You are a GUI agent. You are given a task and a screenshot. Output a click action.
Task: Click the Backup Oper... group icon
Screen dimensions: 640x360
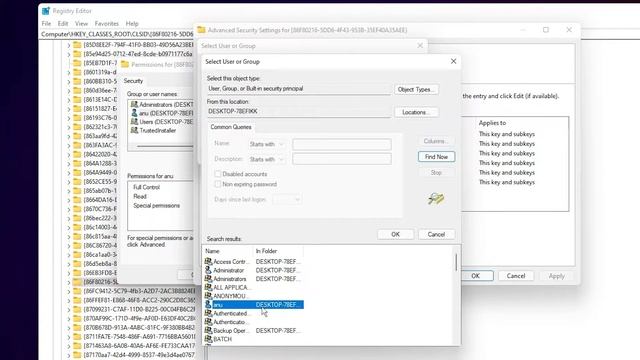coord(208,330)
